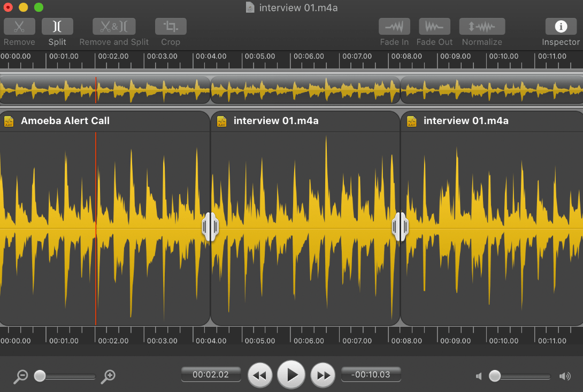Set max volume via loud speaker icon
This screenshot has width=583, height=392.
[565, 376]
